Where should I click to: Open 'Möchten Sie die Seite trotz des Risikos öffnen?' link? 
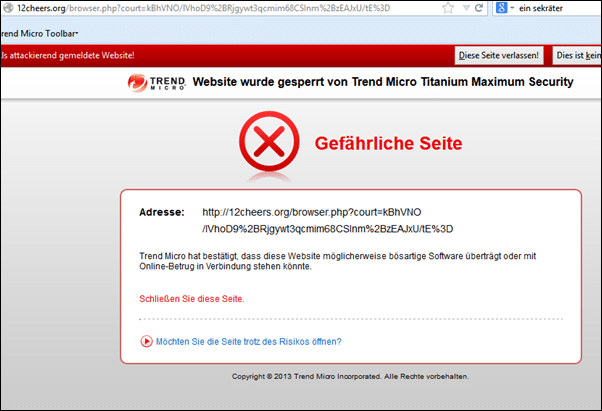pos(248,342)
